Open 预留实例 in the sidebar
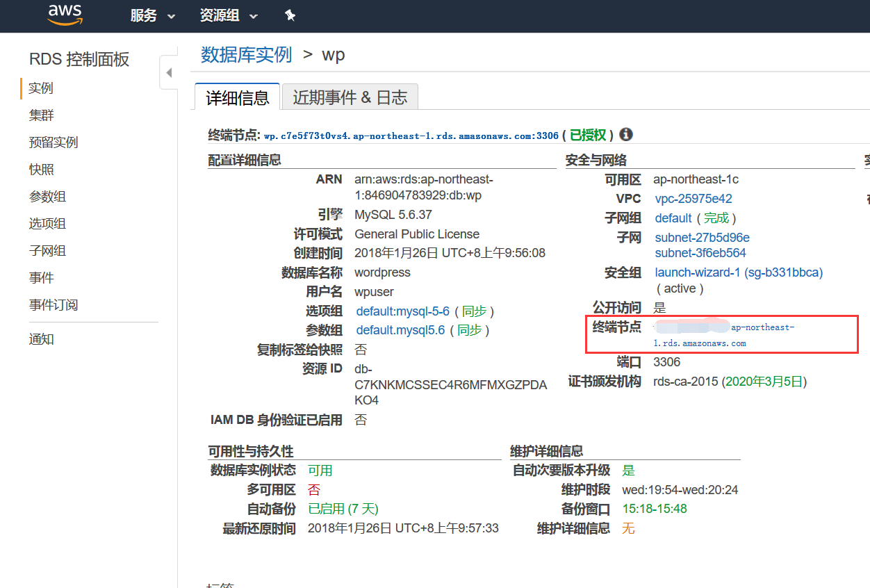Image resolution: width=870 pixels, height=588 pixels. coord(54,142)
